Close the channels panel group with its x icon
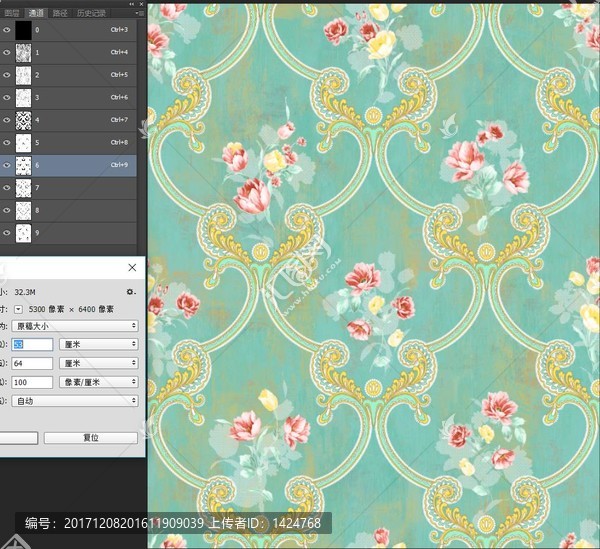This screenshot has width=600, height=549. pos(141,4)
